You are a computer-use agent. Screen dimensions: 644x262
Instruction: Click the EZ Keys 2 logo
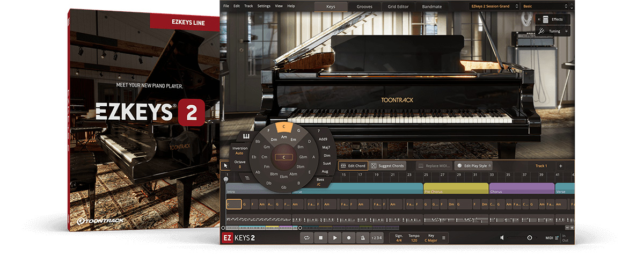[x=239, y=238]
